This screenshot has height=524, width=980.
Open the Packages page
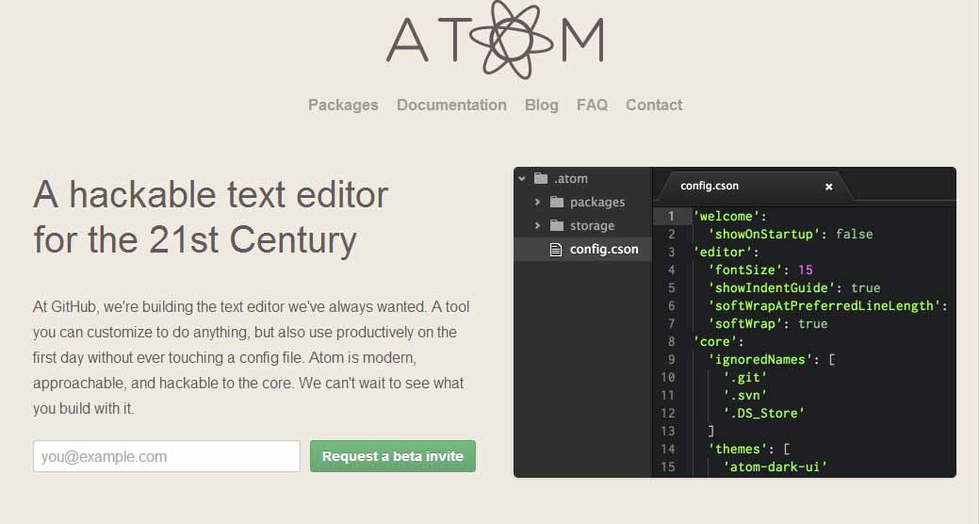(x=343, y=105)
